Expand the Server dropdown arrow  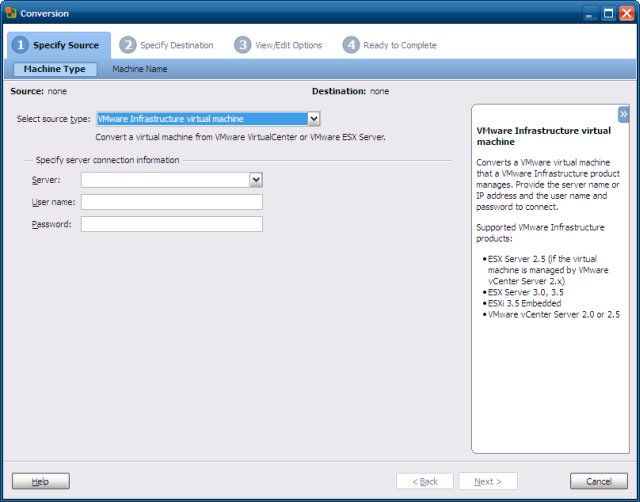tap(255, 180)
